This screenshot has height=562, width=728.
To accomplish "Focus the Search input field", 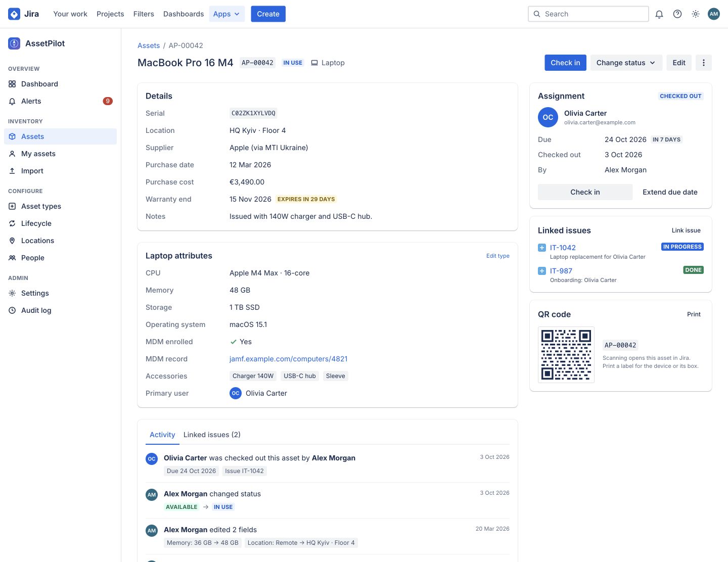I will point(588,14).
